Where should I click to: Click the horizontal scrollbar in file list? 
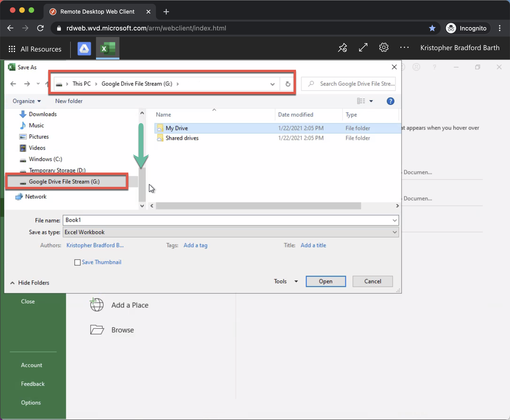(x=258, y=206)
